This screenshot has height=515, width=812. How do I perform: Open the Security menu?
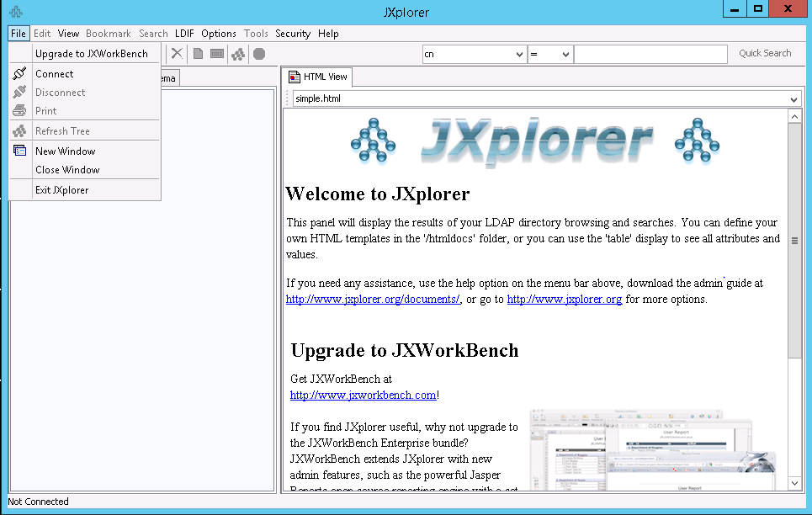click(293, 33)
